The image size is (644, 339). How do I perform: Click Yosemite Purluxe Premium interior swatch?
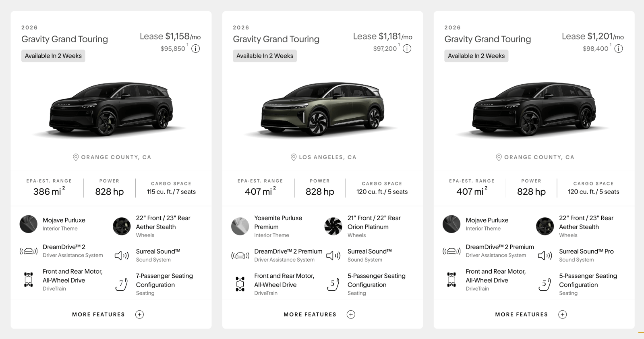[240, 226]
